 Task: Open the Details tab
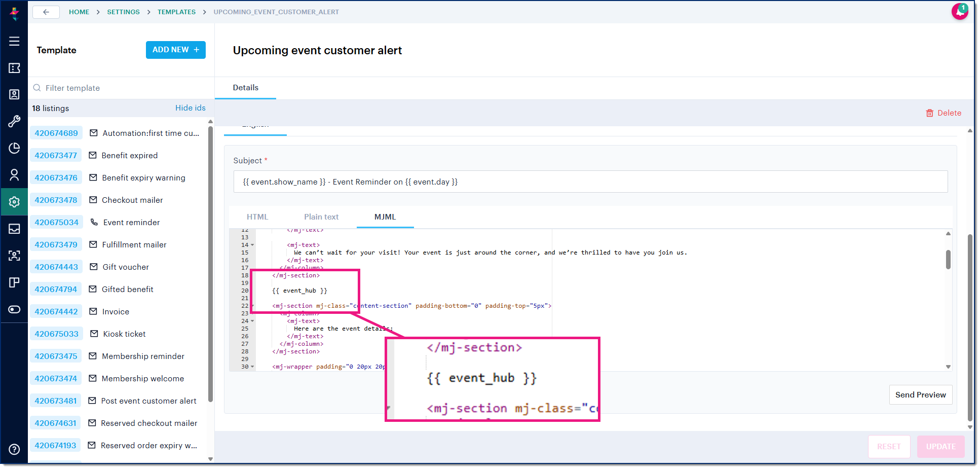(246, 88)
